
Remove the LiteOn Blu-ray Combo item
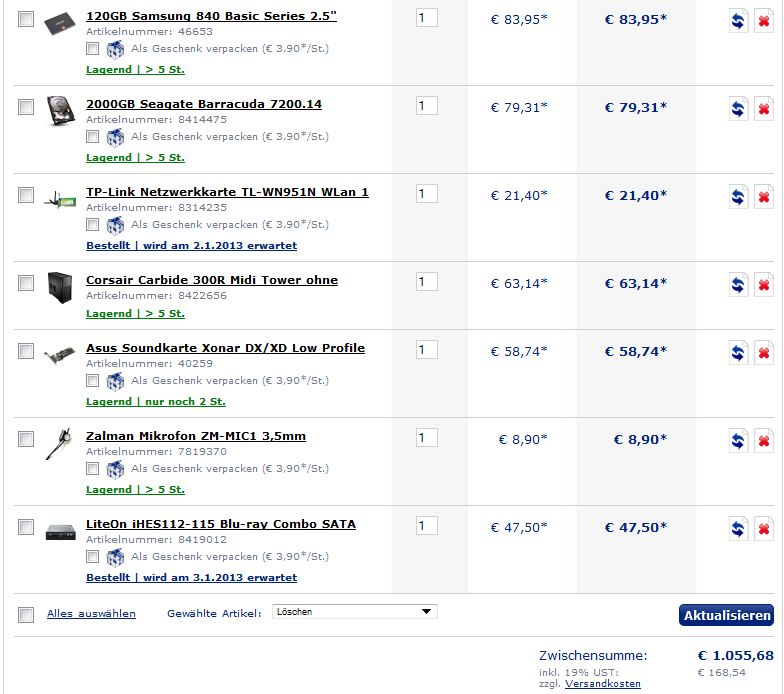[x=764, y=529]
